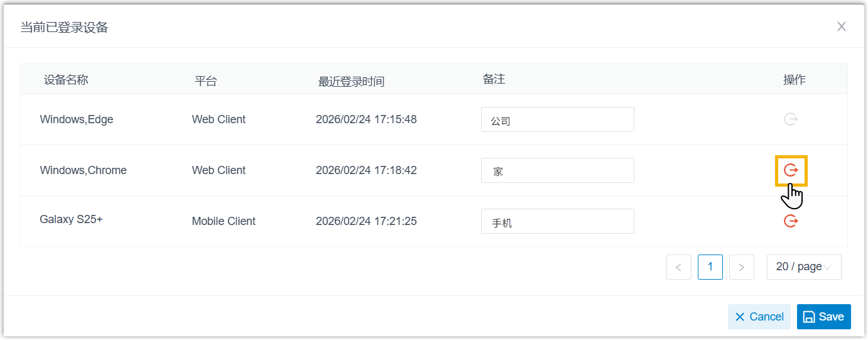The height and width of the screenshot is (340, 868).
Task: Select the Galaxy S25+ device name
Action: [x=71, y=220]
